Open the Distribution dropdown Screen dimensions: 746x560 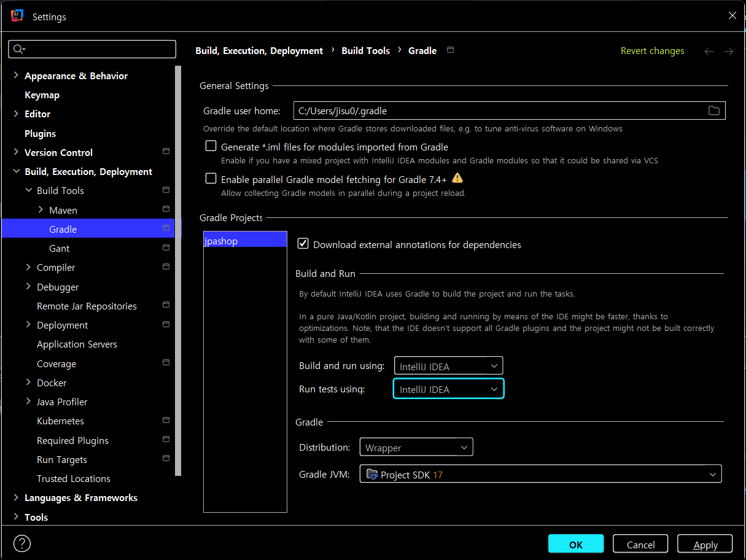click(x=416, y=447)
